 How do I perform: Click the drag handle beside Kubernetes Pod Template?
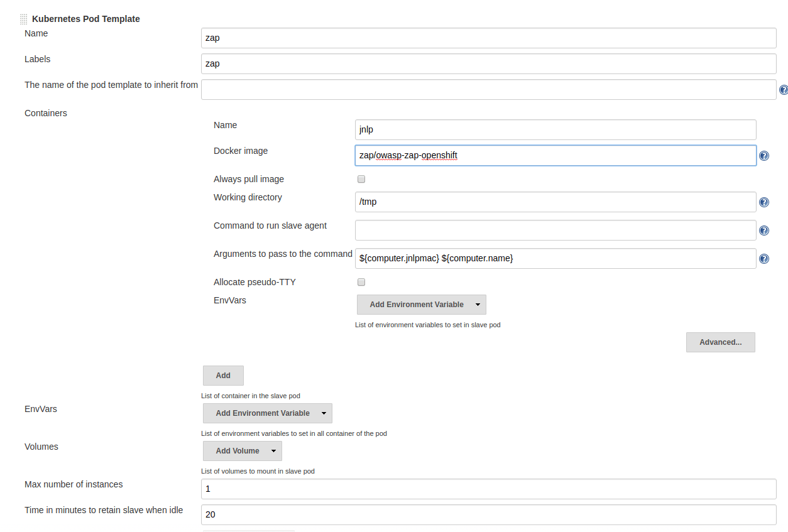coord(23,18)
